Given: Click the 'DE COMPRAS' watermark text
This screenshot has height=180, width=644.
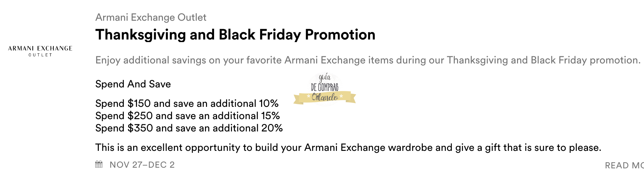Looking at the screenshot, I should click(325, 87).
